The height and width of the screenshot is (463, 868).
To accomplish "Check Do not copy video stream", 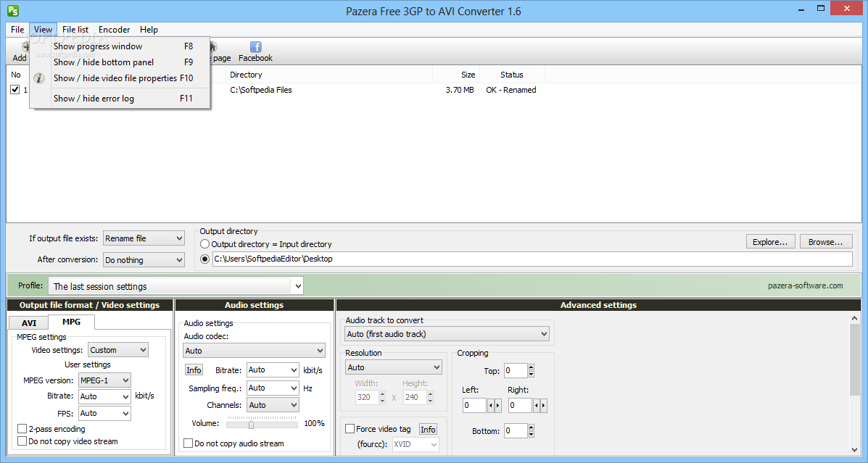I will [x=22, y=441].
